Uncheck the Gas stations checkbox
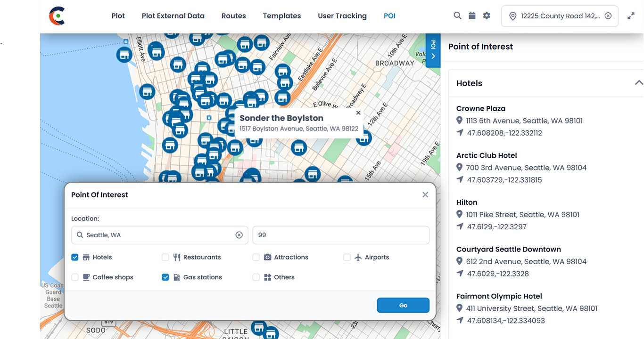This screenshot has width=644, height=339. (x=165, y=277)
